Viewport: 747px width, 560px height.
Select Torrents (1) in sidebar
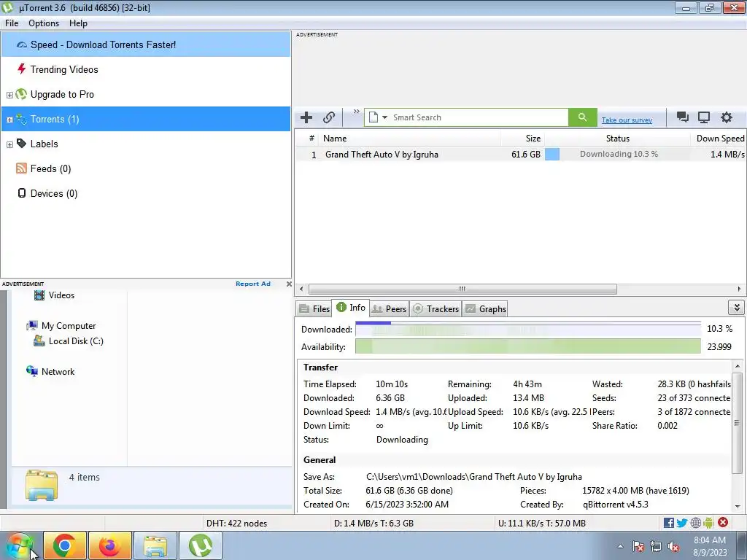click(x=146, y=119)
